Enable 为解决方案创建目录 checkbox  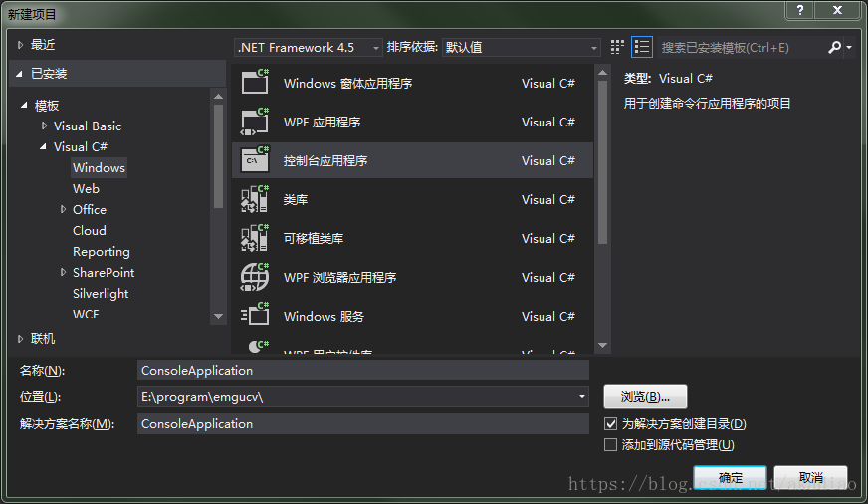[x=610, y=423]
